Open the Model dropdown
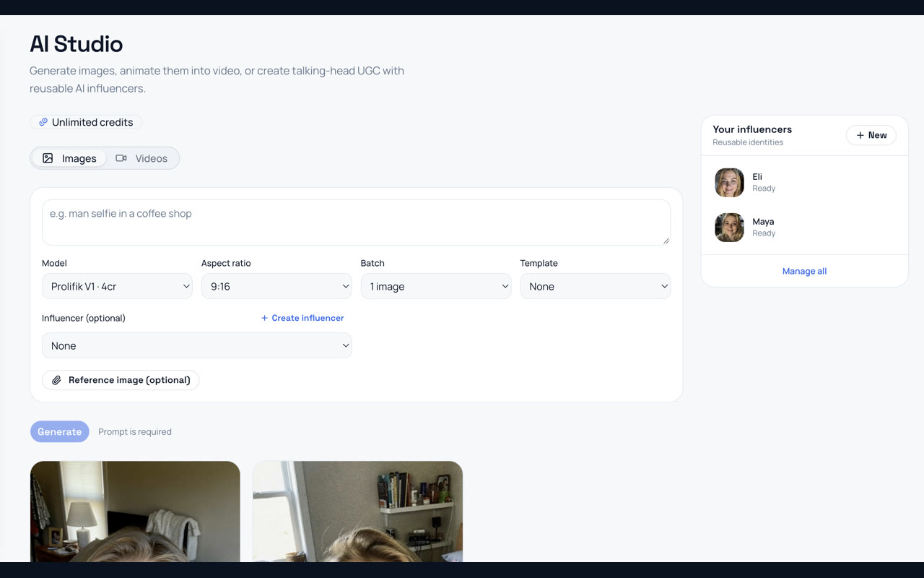924x578 pixels. coord(117,286)
